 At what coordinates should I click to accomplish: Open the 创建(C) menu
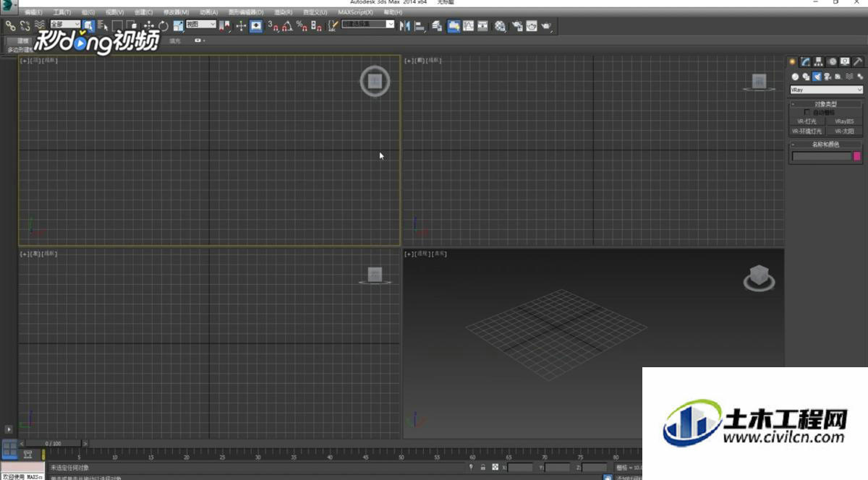(x=143, y=12)
